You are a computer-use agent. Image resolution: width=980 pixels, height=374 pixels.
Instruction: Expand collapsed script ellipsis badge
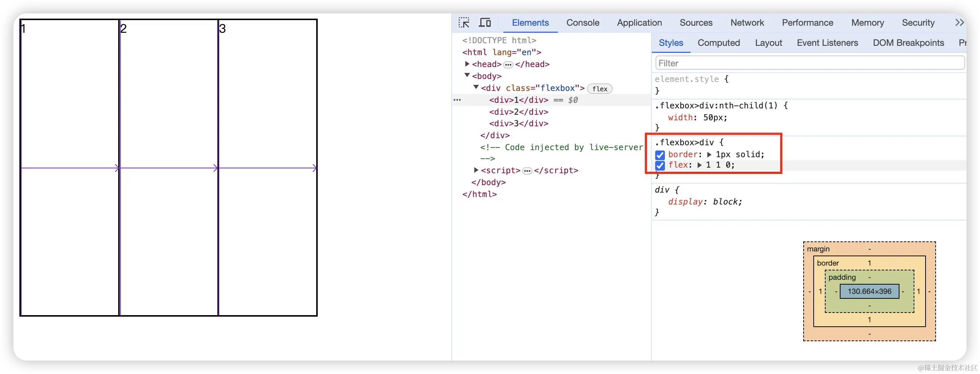(x=527, y=171)
